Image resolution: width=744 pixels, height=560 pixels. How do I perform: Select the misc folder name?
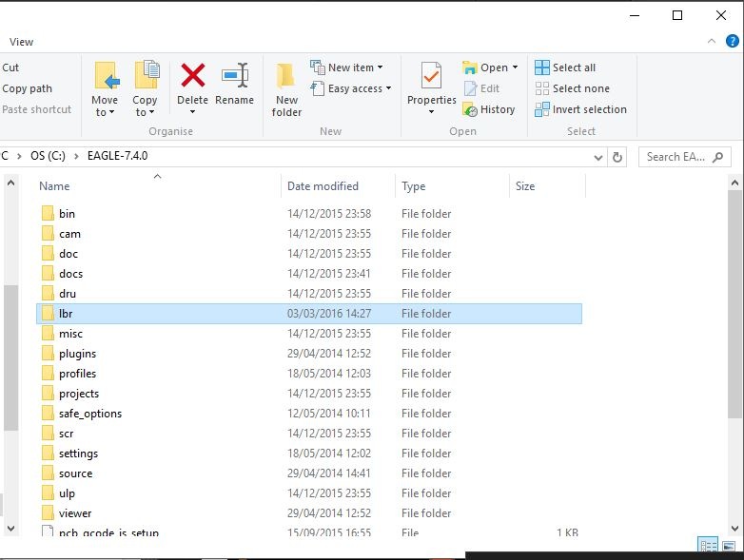pyautogui.click(x=70, y=334)
